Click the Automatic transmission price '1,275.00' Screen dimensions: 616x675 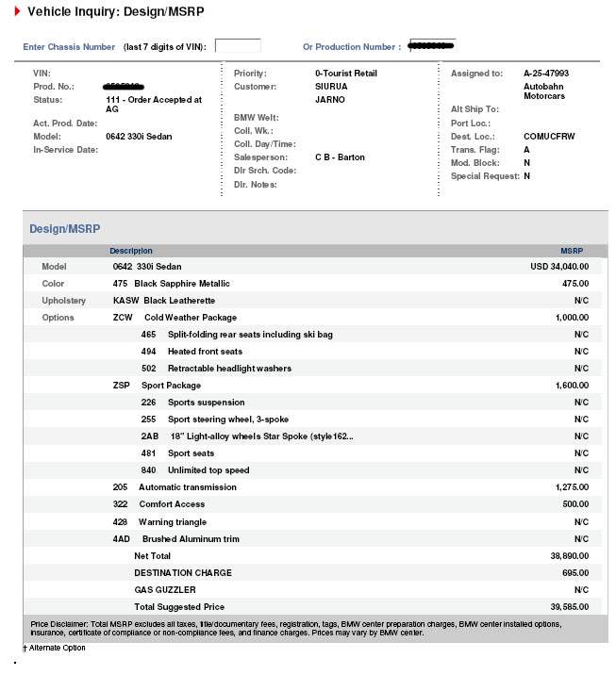pyautogui.click(x=572, y=487)
